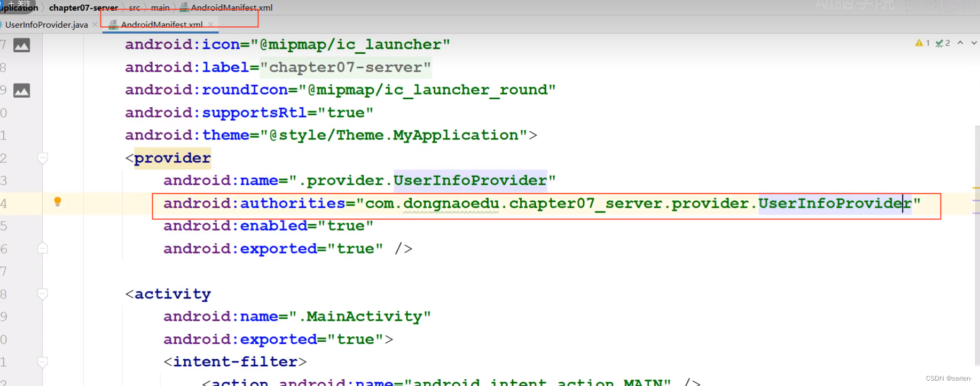Go to next highlighted error arrow
The height and width of the screenshot is (386, 980).
pyautogui.click(x=974, y=43)
